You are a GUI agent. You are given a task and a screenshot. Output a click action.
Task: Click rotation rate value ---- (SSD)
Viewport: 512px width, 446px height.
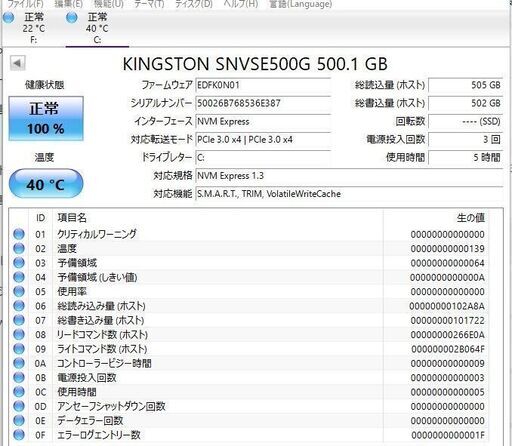(465, 121)
